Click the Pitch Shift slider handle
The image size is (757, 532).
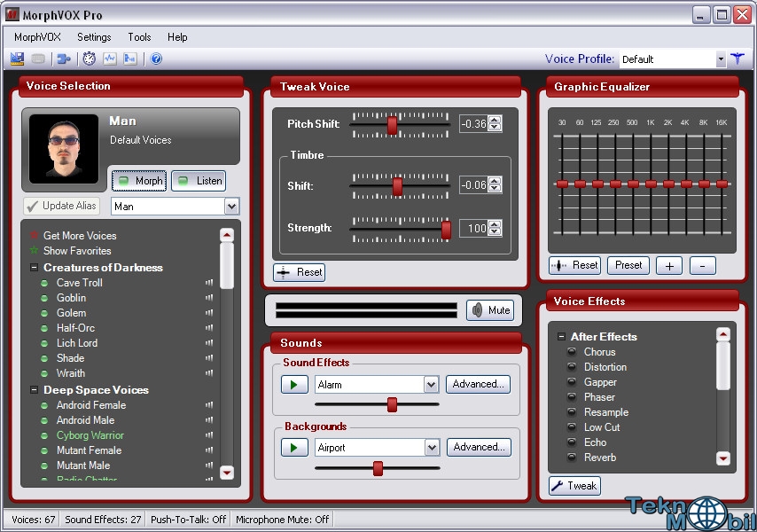[392, 126]
